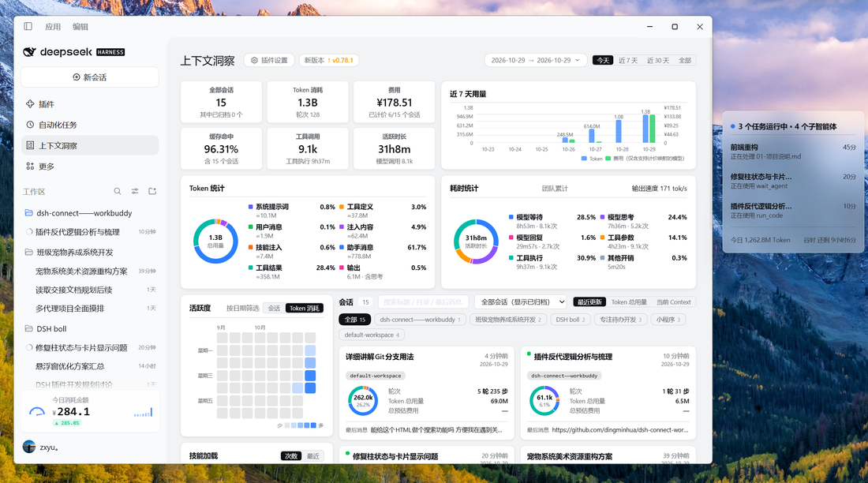Filter sessions by DSH boll chip
Screen dimensions: 868x483
click(571, 319)
